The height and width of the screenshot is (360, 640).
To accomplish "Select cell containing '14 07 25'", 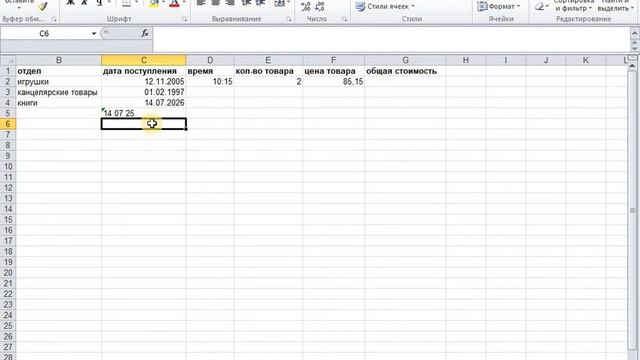I will point(144,113).
